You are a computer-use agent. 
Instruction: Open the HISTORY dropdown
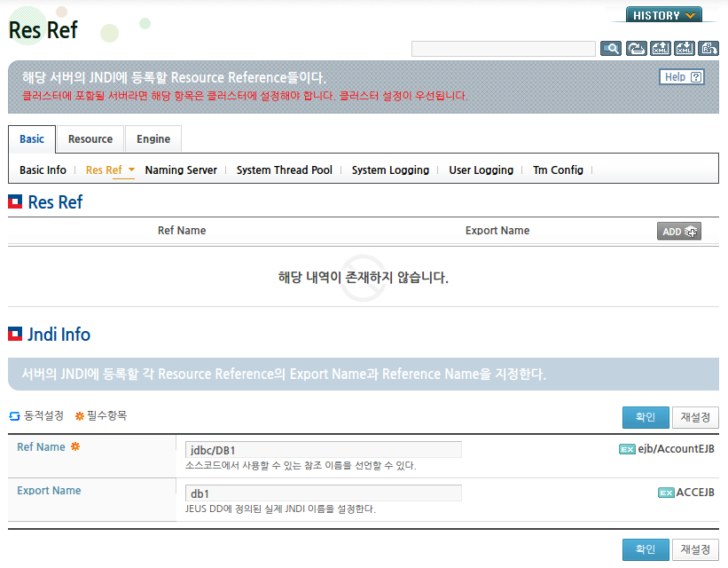[664, 15]
